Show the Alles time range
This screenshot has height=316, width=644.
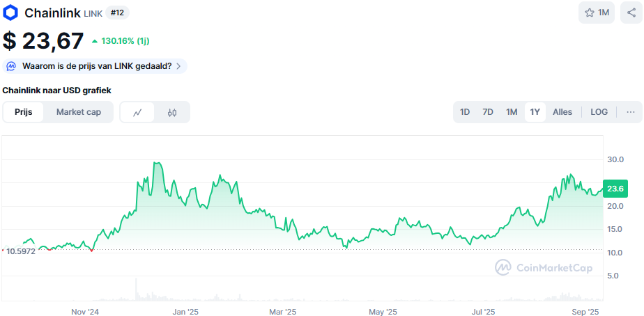point(562,111)
